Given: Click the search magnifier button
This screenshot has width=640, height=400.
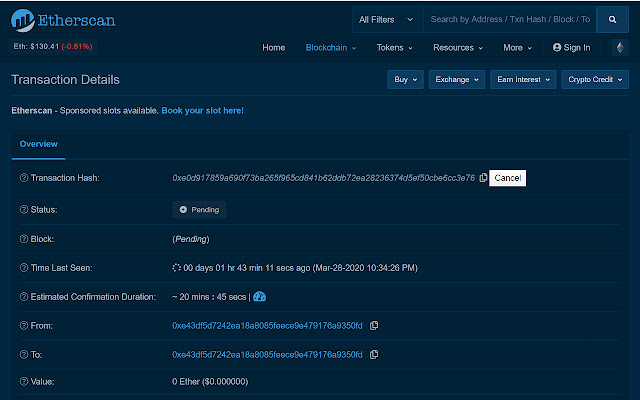Looking at the screenshot, I should (612, 20).
